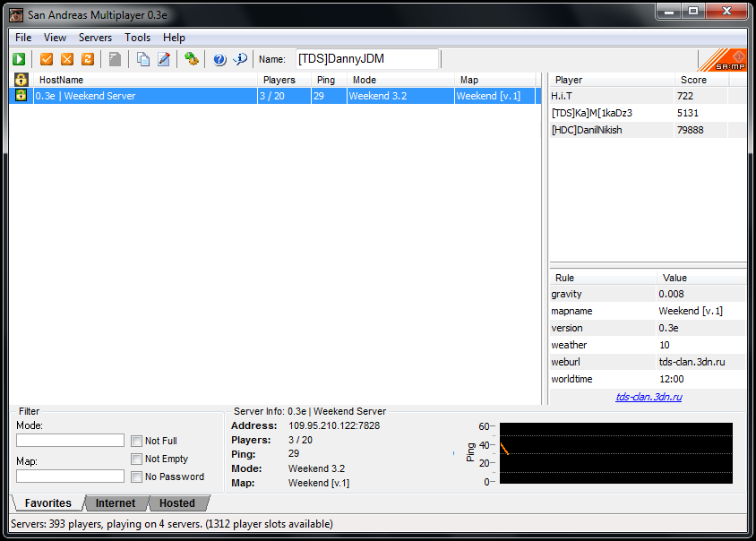The image size is (756, 541).
Task: Click the San Andreas Multiplayer title bar icon
Action: click(x=16, y=15)
